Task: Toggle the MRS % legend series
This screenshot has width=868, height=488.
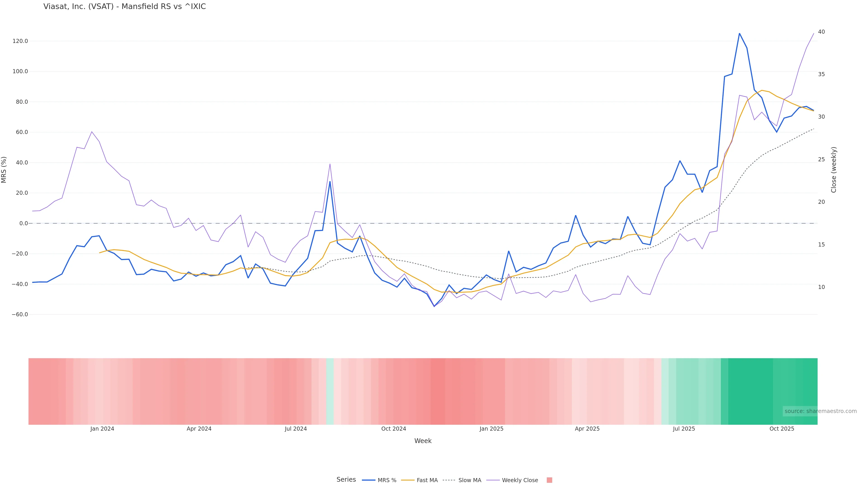Action: tap(387, 480)
